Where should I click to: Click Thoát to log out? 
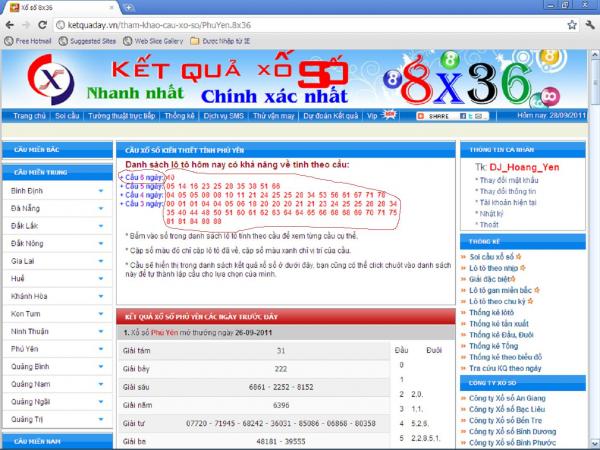tap(489, 225)
